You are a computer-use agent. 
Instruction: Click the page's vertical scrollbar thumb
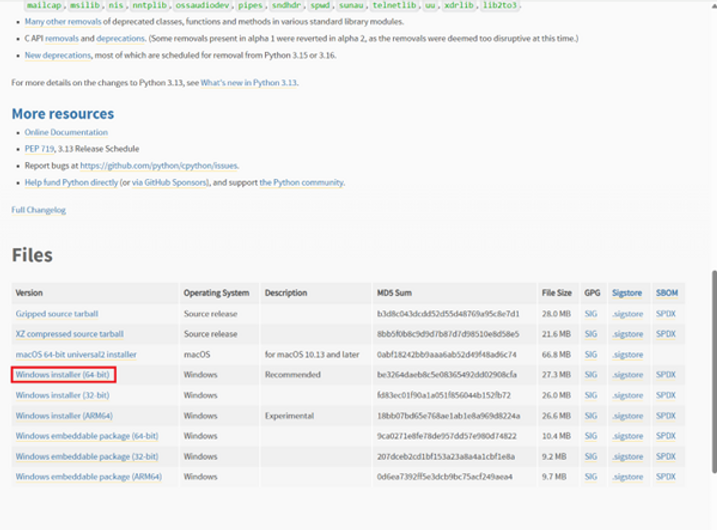pos(714,372)
